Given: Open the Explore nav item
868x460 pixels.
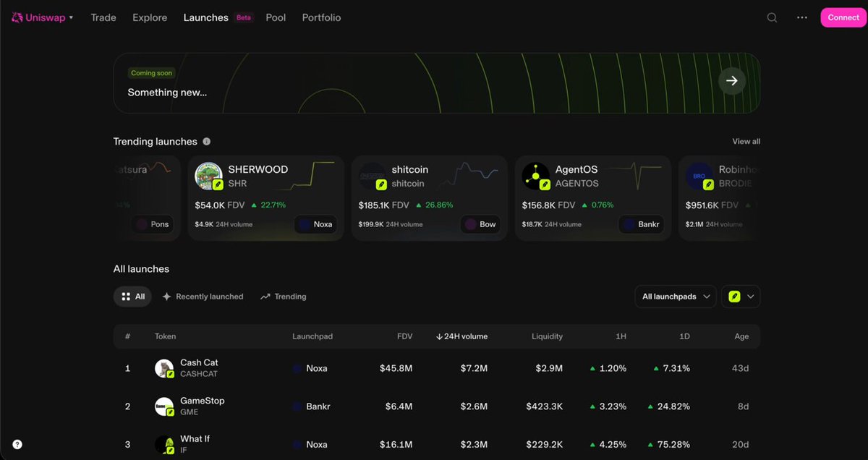Looking at the screenshot, I should 150,17.
